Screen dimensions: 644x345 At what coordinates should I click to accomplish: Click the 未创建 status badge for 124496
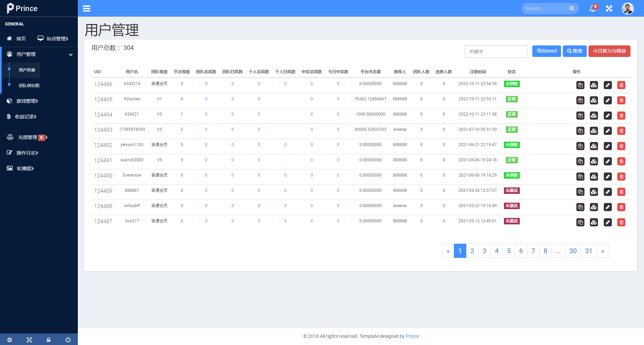512,84
